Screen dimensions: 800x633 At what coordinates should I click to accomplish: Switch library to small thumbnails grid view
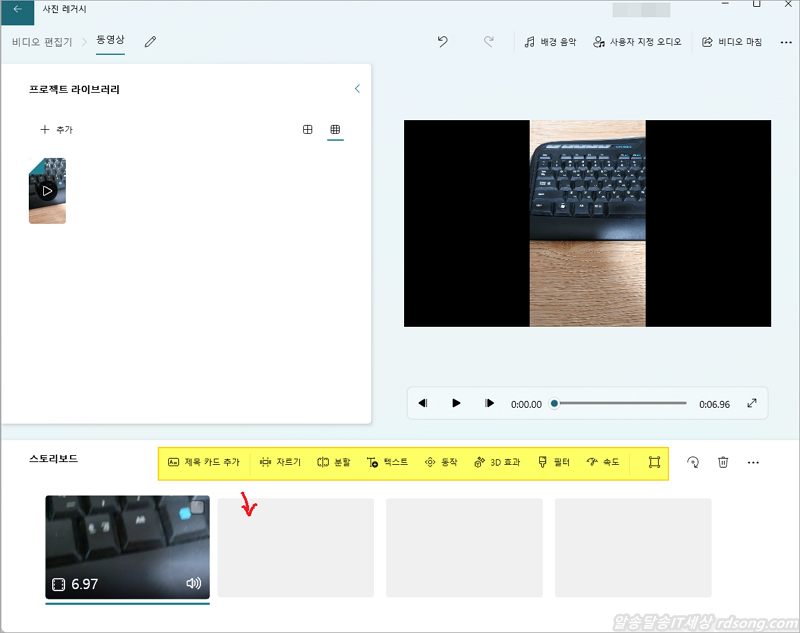[335, 130]
